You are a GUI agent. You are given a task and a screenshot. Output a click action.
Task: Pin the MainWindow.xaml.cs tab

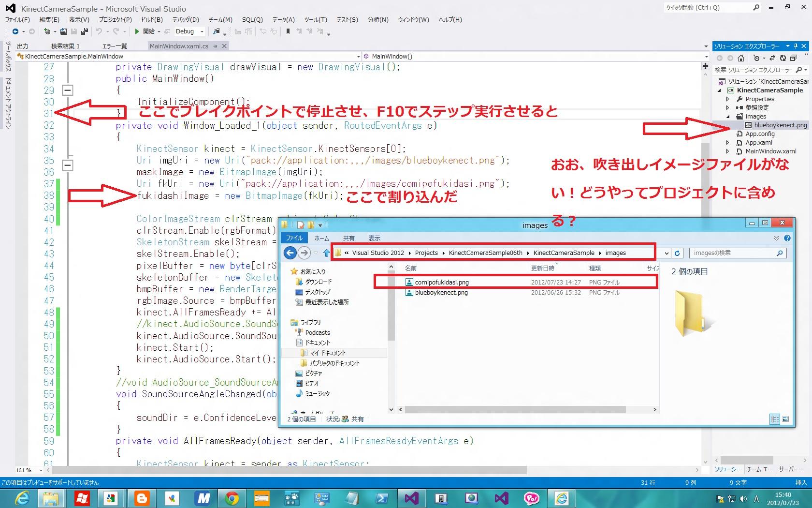[x=216, y=46]
